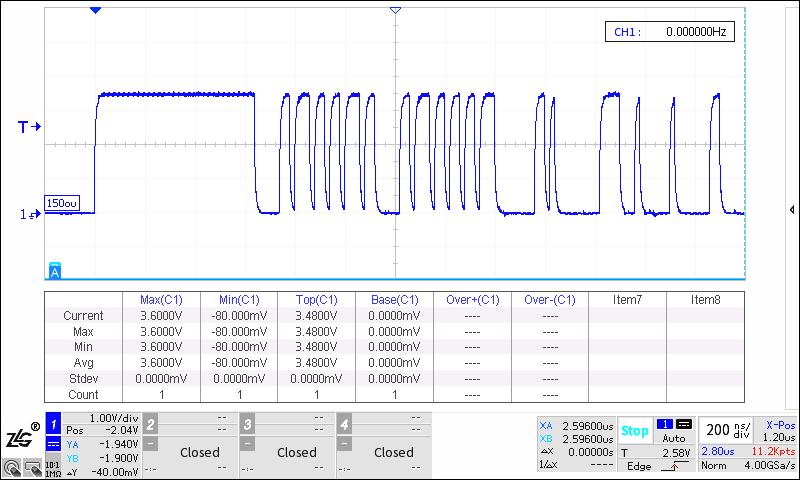The width and height of the screenshot is (800, 480).
Task: Select the Max(C1) measurement column header
Action: (159, 299)
